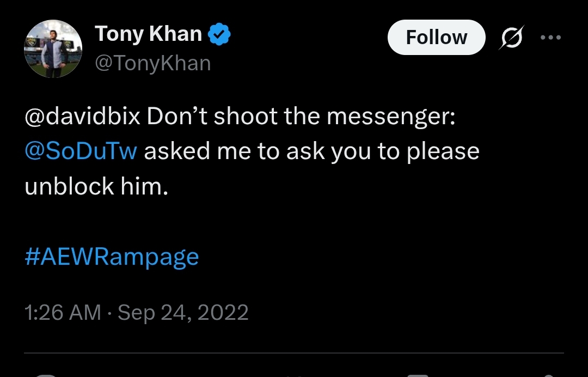Tap the "Don't shoot the messenger" text
This screenshot has height=377, width=588.
click(301, 117)
